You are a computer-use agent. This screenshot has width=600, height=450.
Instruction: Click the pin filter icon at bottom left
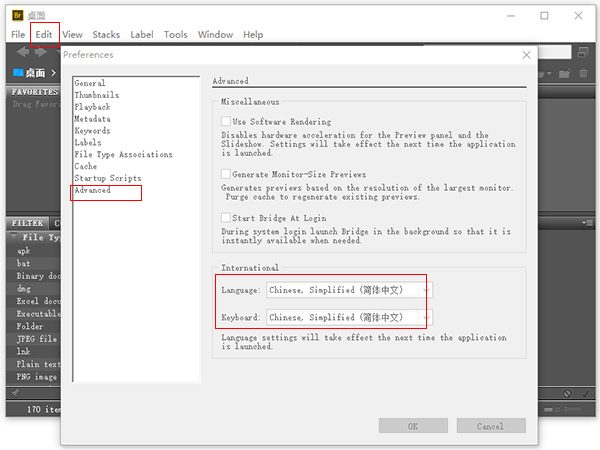pyautogui.click(x=15, y=393)
